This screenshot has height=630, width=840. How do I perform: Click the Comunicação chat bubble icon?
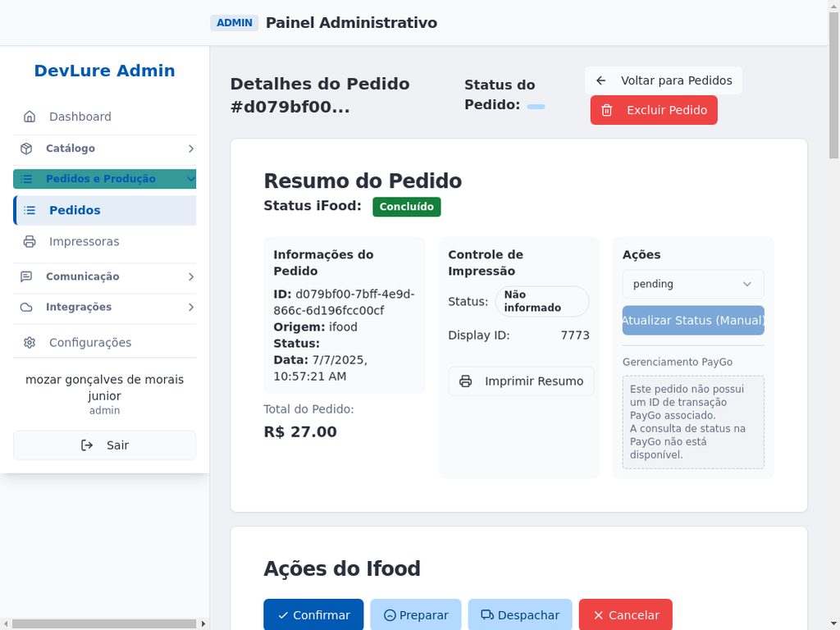[26, 276]
